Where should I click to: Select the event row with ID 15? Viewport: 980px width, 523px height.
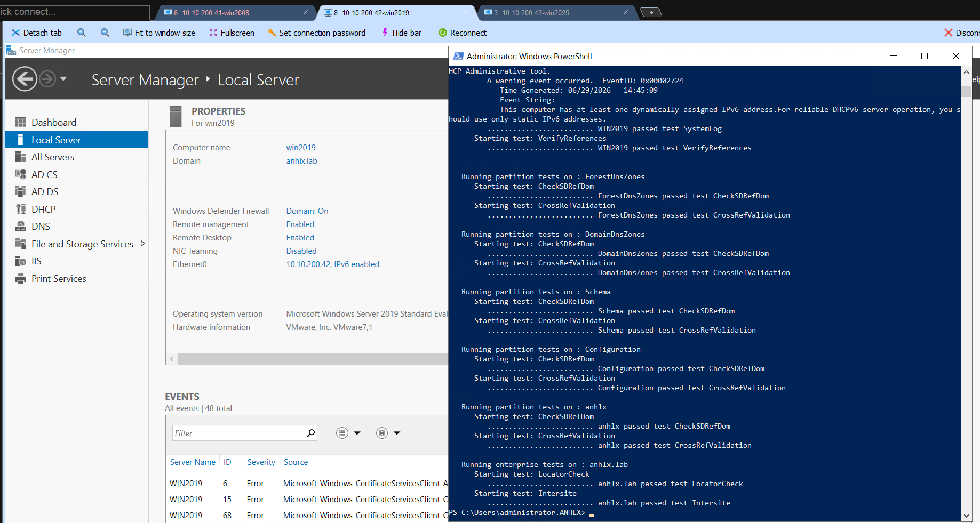pos(307,499)
